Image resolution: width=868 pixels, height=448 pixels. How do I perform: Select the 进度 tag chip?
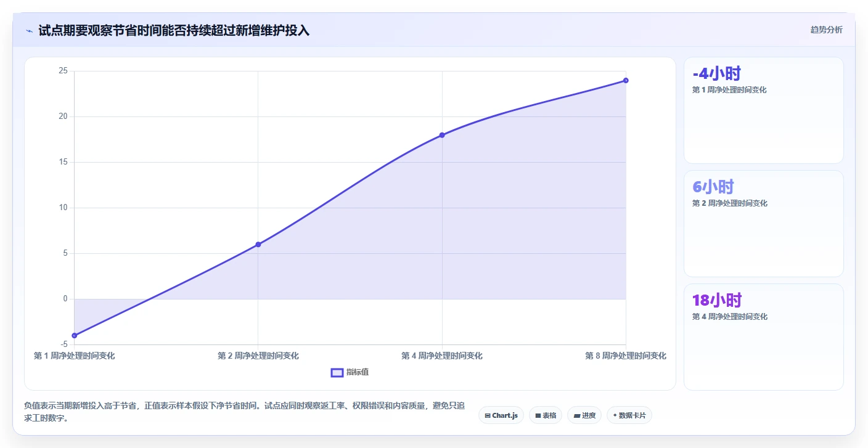[x=584, y=415]
